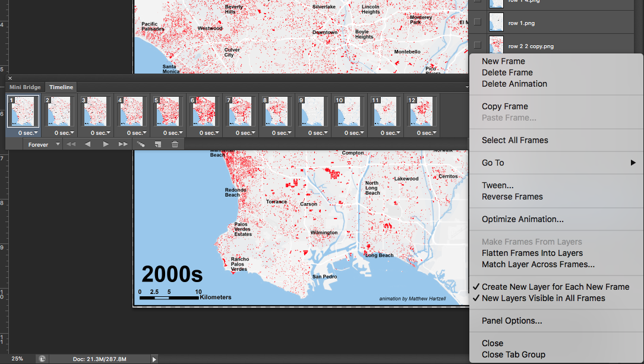Select the row 2 2 copy.png layer name
Viewport: 644px width, 364px height.
531,46
